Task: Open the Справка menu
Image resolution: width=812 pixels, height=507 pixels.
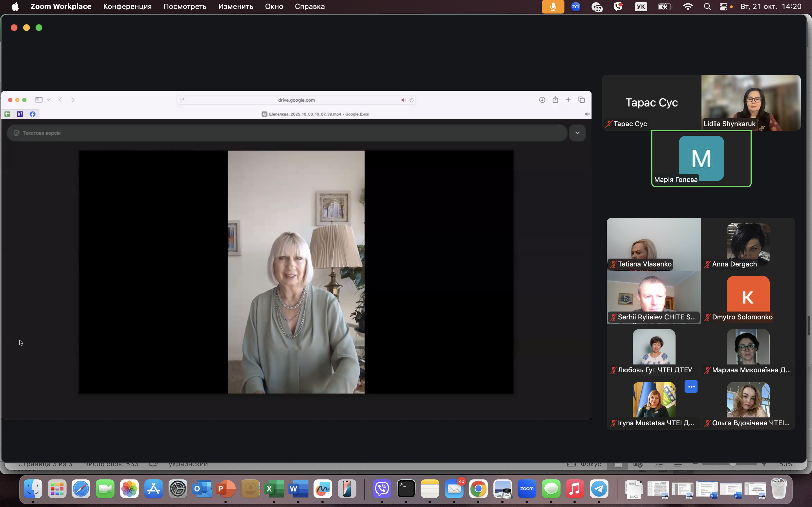Action: click(309, 7)
